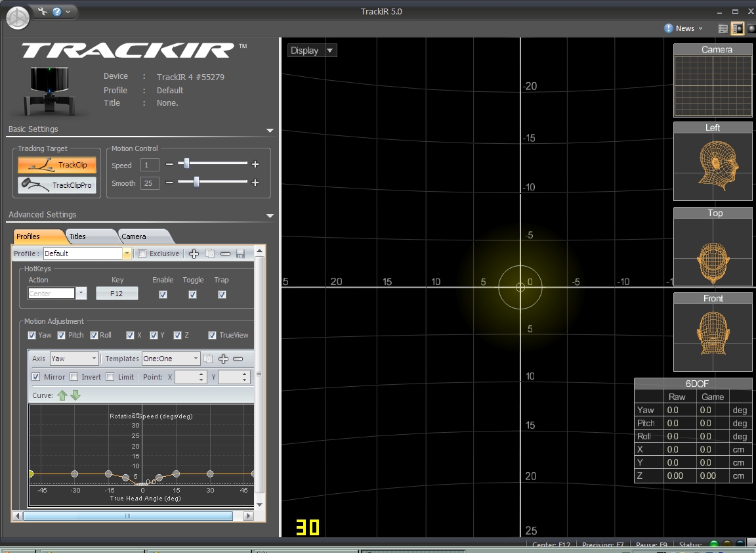Add a template with the plus icon

pos(222,359)
